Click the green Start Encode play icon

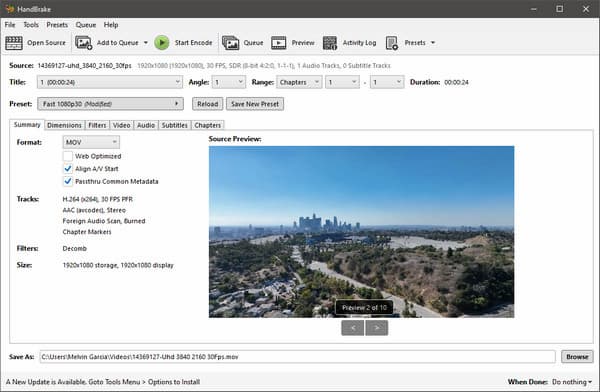point(162,42)
